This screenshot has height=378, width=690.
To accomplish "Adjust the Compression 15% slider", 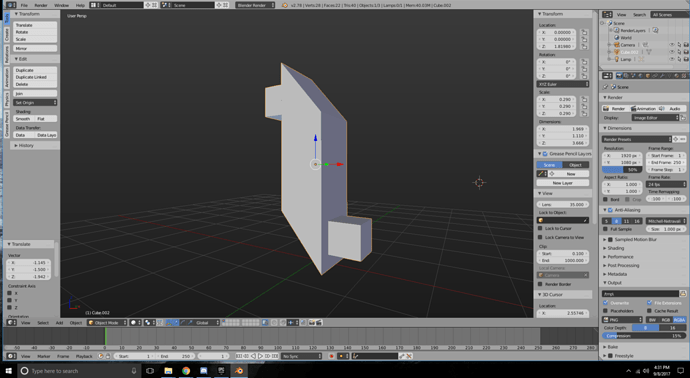I will pyautogui.click(x=644, y=336).
